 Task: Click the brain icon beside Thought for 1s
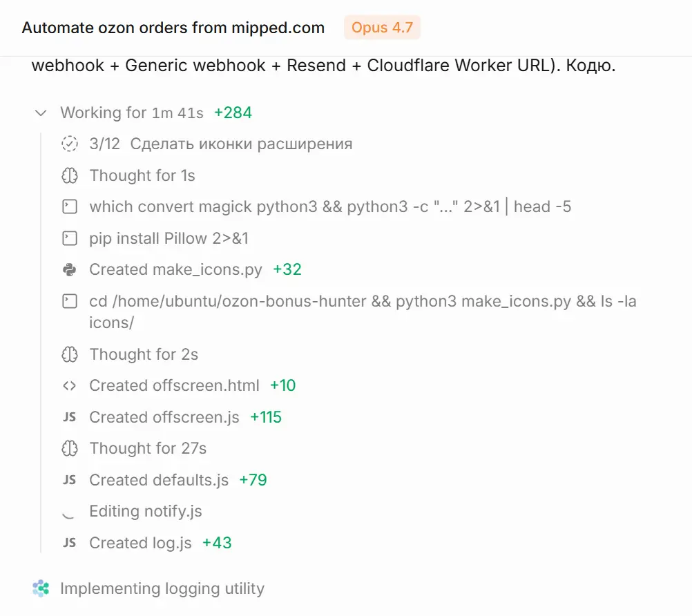[70, 175]
